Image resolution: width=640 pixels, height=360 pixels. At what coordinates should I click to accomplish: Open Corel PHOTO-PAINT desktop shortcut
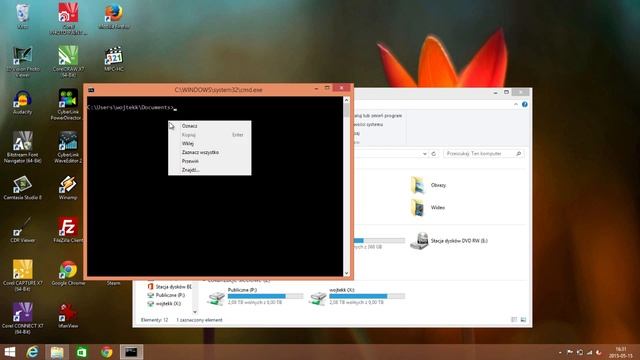point(68,18)
